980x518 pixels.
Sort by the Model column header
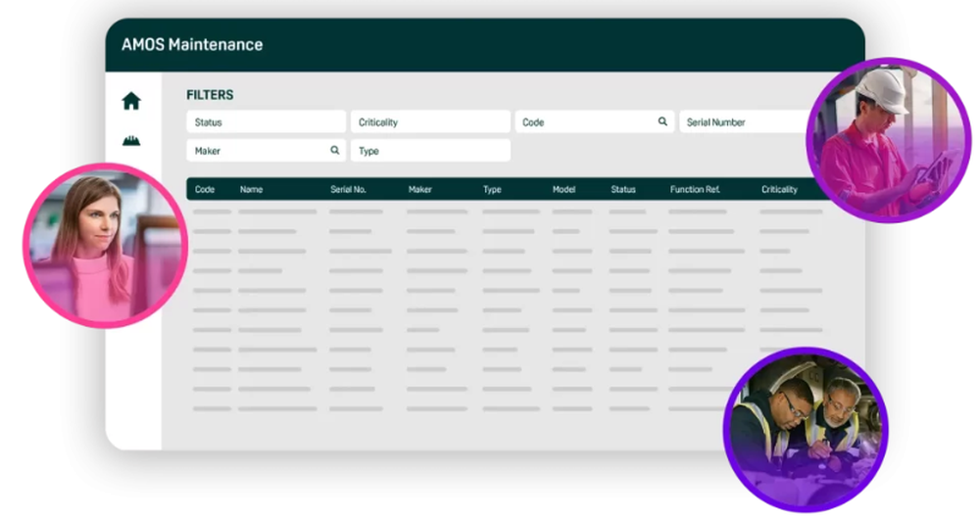563,189
